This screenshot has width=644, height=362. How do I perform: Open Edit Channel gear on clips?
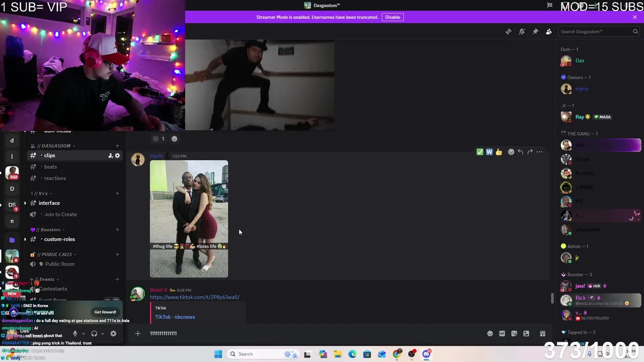117,155
